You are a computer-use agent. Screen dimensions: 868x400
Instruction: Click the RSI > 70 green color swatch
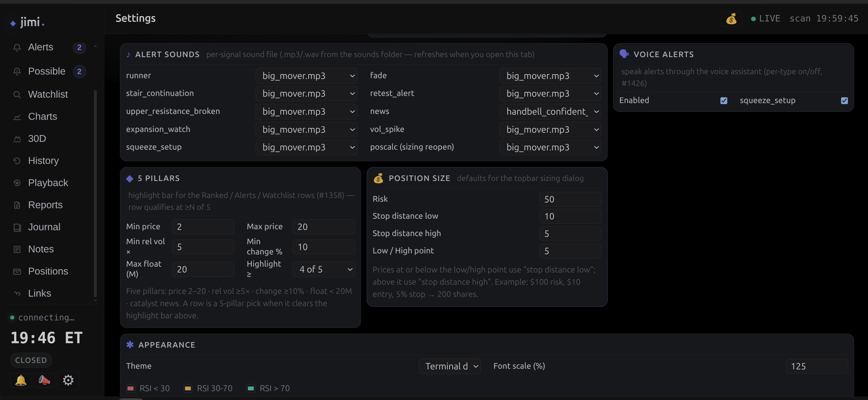point(251,388)
